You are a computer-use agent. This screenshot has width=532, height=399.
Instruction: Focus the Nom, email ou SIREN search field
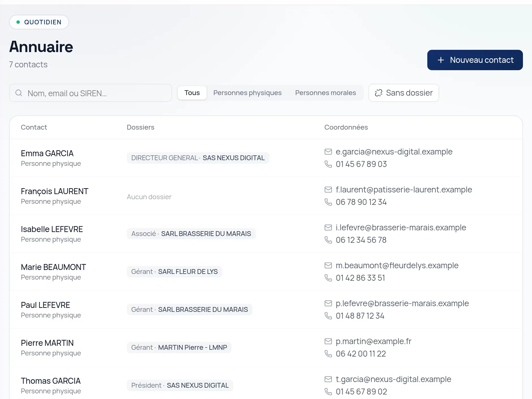(x=91, y=93)
